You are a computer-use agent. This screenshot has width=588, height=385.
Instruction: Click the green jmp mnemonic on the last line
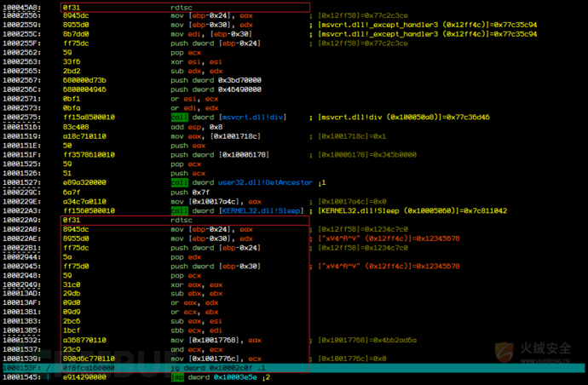177,377
